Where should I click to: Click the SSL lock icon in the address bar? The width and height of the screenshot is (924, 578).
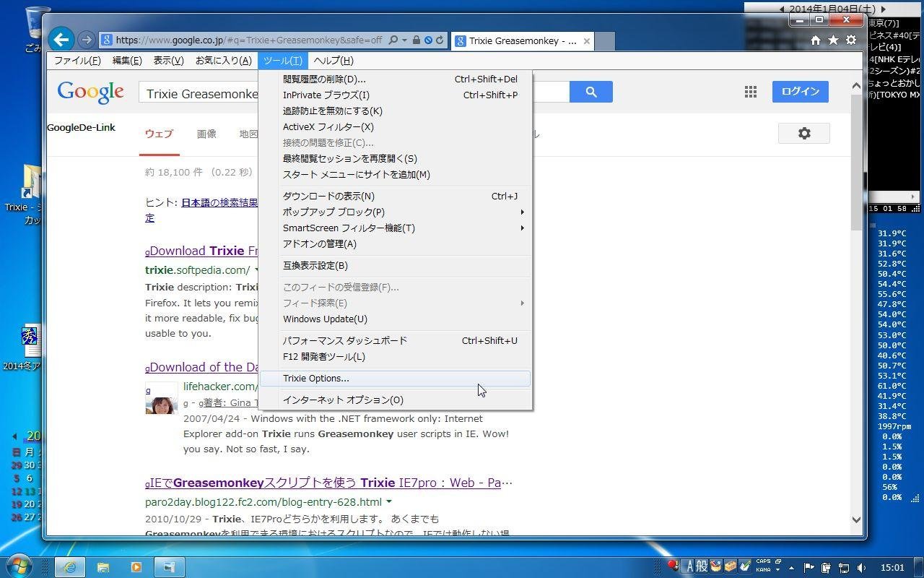(417, 40)
